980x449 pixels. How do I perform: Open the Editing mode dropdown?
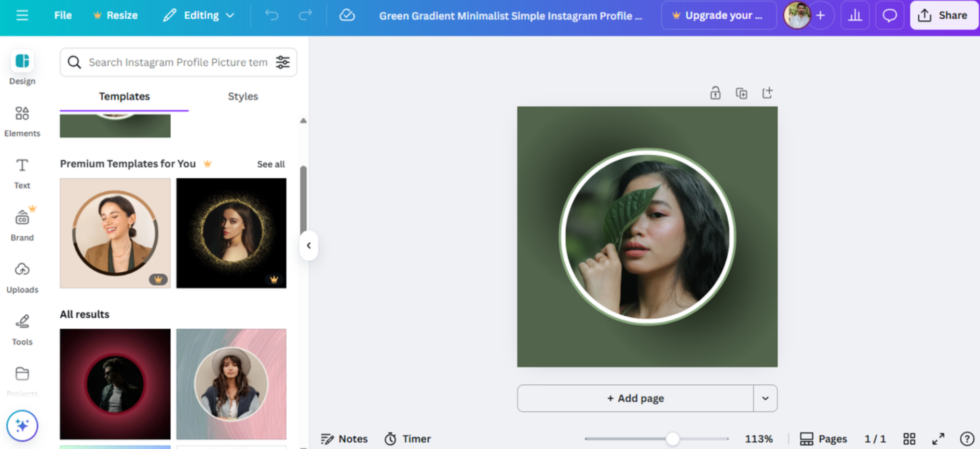[x=199, y=15]
